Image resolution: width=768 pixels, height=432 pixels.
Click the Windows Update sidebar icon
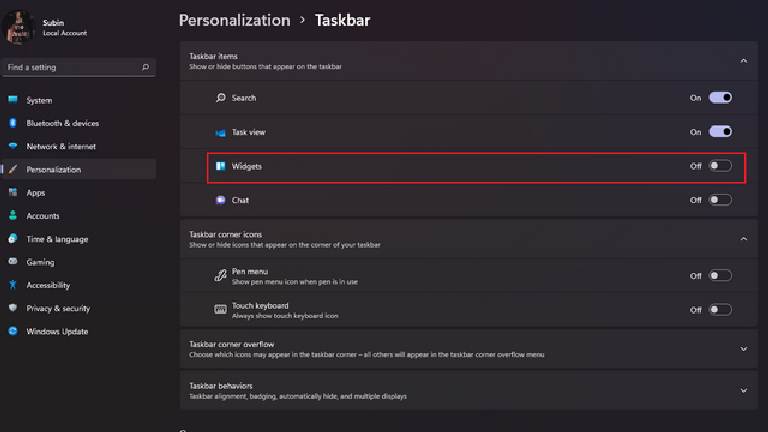pos(13,331)
